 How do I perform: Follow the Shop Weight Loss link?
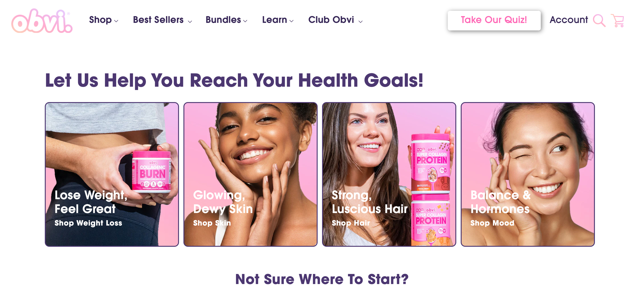click(x=88, y=223)
